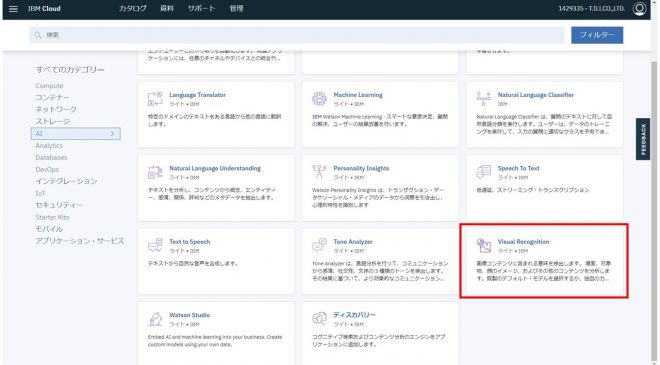Open the FEEDBACK side tab
The width and height of the screenshot is (660, 365).
point(643,139)
